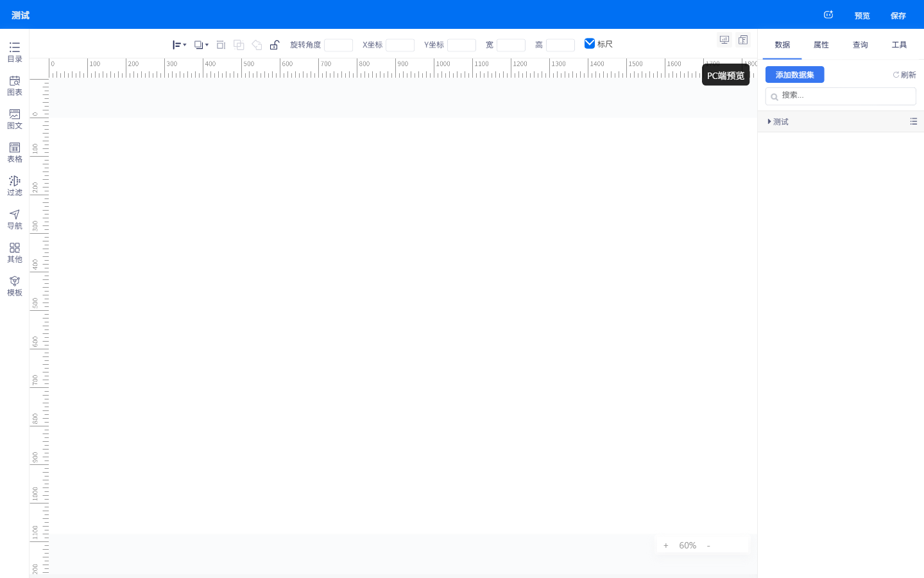Screen dimensions: 924x578
Task: Toggle the lock icon in toolbar
Action: point(275,45)
